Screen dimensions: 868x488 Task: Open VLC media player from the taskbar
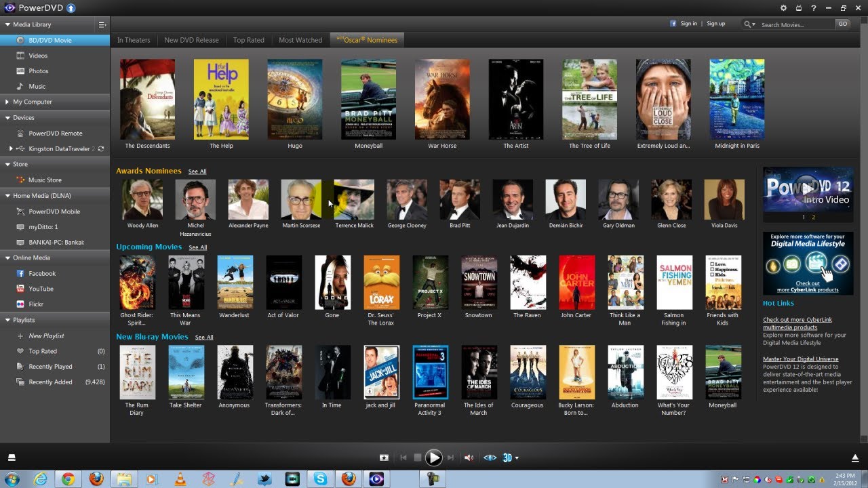[x=180, y=479]
